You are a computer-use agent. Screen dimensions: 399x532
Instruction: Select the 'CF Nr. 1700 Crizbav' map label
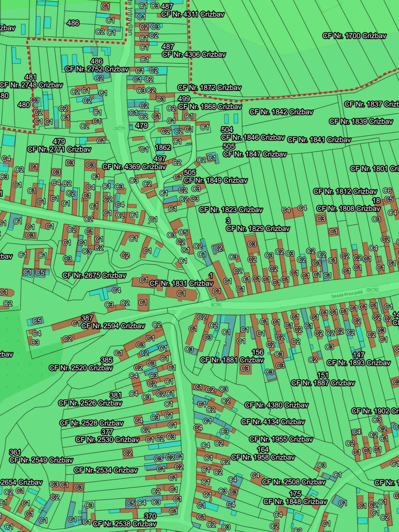pyautogui.click(x=355, y=36)
